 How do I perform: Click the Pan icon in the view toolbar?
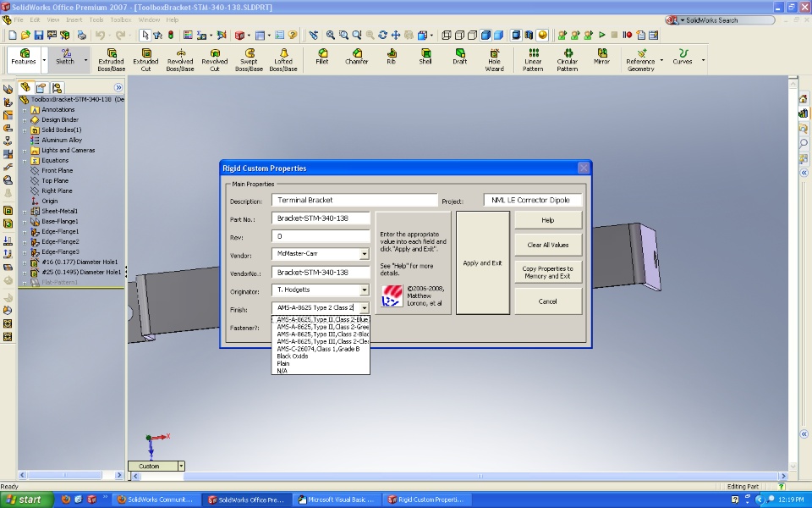tap(396, 36)
